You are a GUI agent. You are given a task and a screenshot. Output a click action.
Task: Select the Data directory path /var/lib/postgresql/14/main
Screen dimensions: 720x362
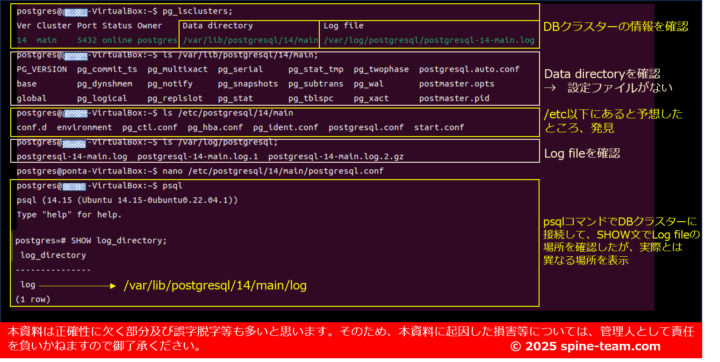pos(251,40)
